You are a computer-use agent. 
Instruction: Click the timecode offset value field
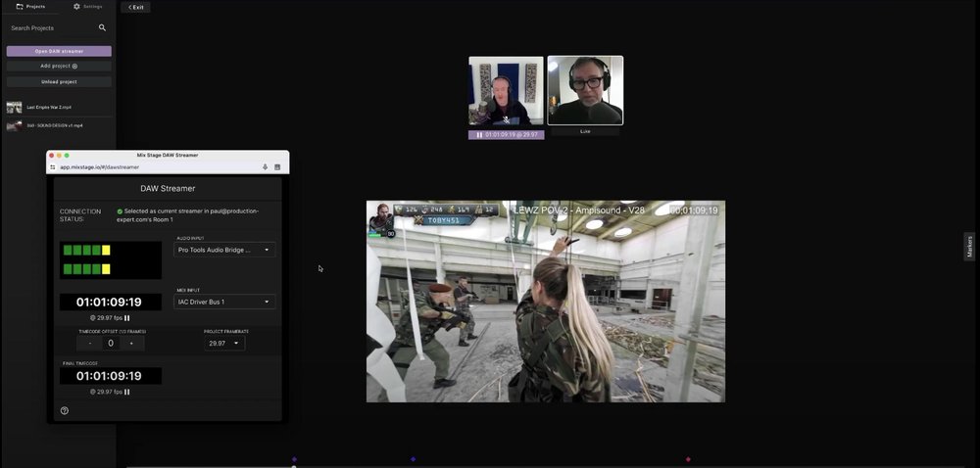click(111, 344)
